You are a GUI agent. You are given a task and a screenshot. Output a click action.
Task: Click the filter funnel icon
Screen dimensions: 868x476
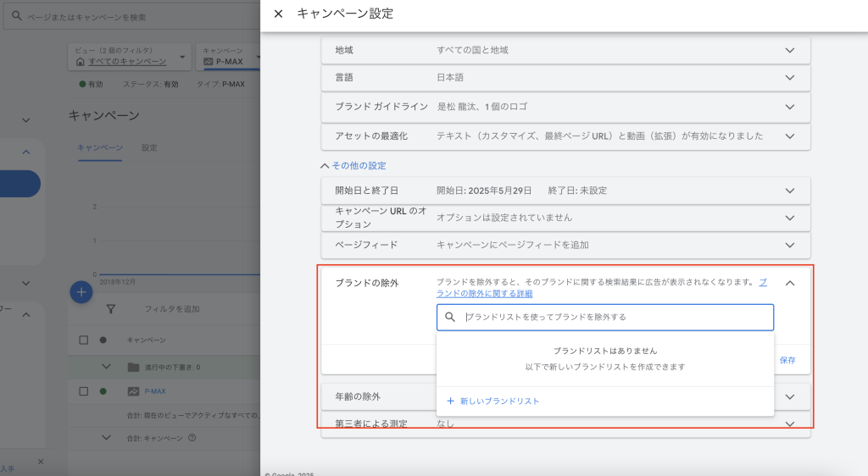109,309
